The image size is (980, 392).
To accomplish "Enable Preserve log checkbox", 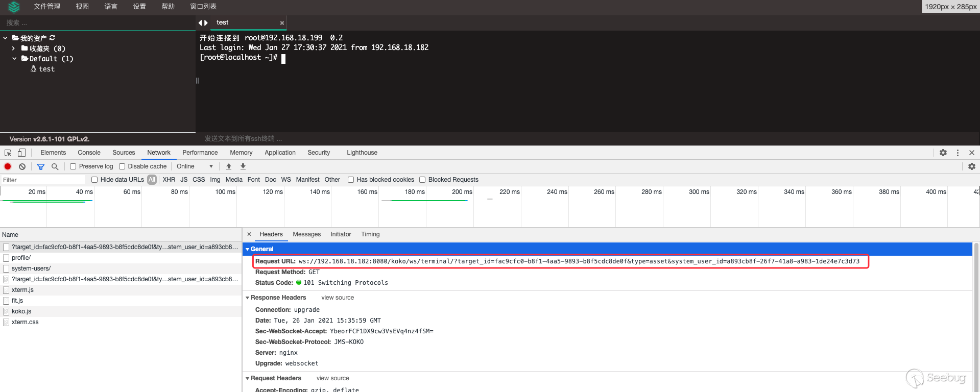I will 73,166.
